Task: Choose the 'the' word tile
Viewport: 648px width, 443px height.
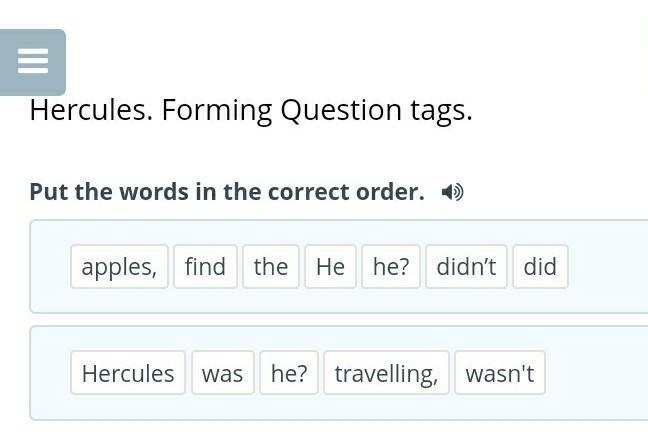Action: pos(270,267)
